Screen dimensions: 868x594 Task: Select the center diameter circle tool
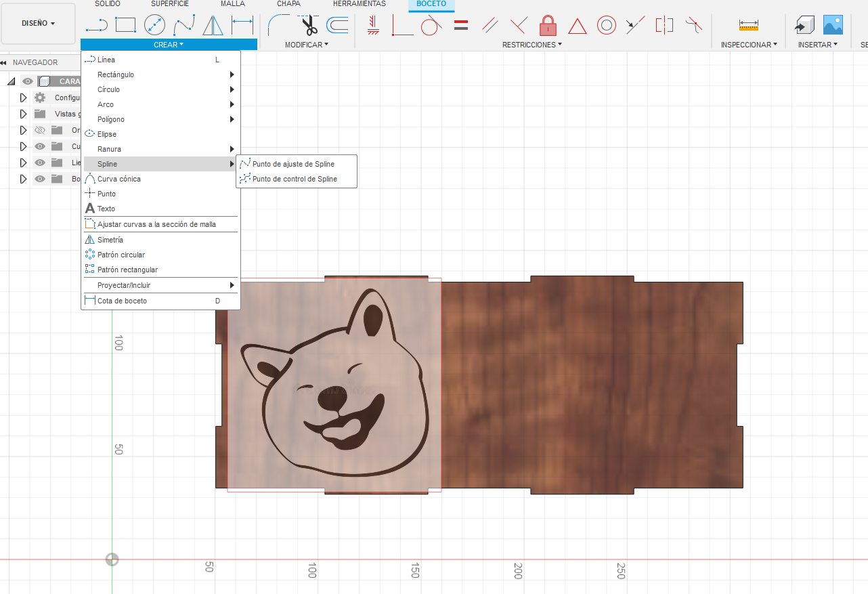click(x=155, y=26)
